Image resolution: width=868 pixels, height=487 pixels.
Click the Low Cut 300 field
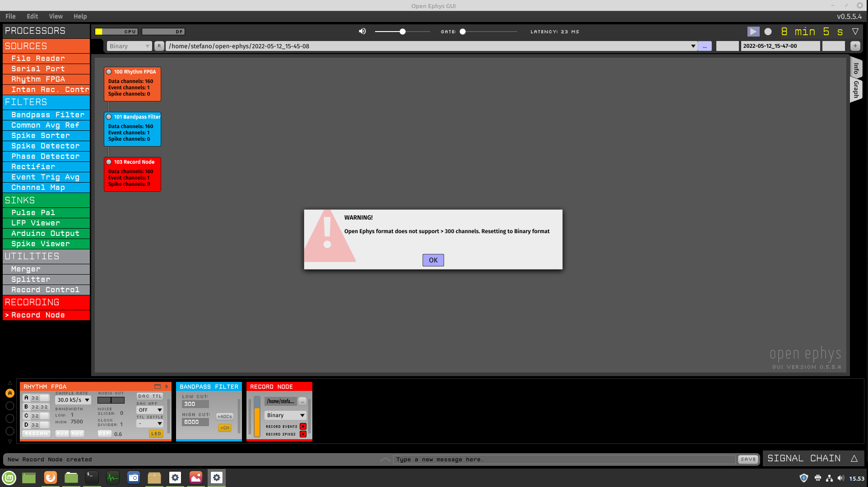pos(195,404)
